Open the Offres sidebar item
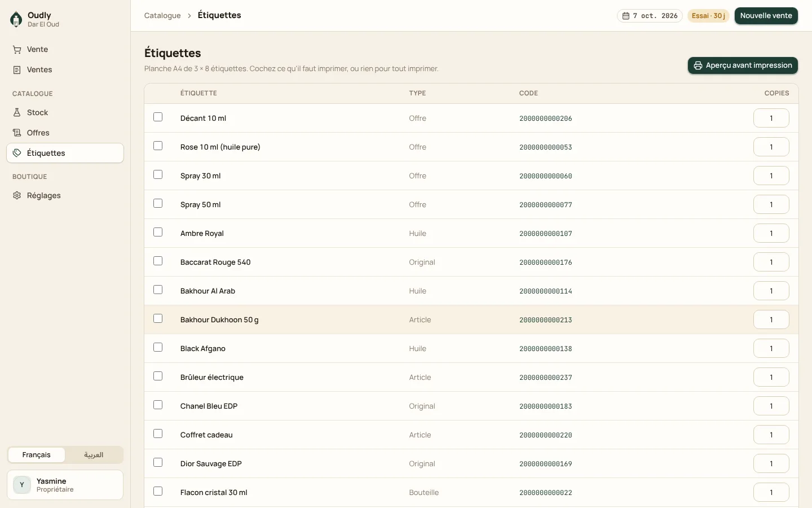812x508 pixels. click(x=65, y=133)
